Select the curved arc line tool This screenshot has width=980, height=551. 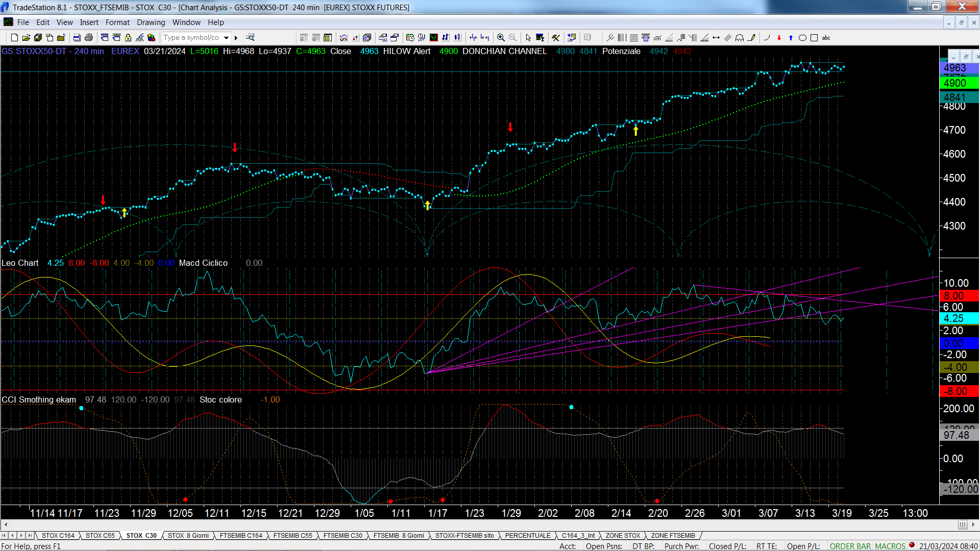pos(767,38)
